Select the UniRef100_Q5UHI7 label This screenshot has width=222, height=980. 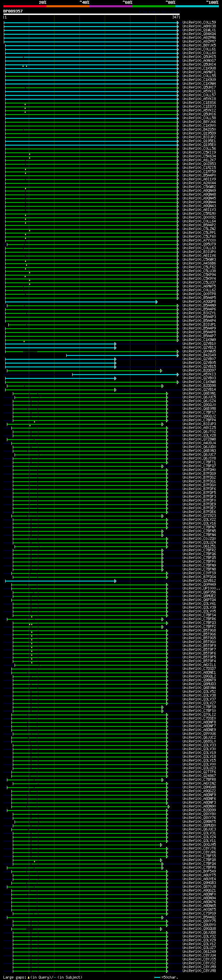(x=199, y=88)
